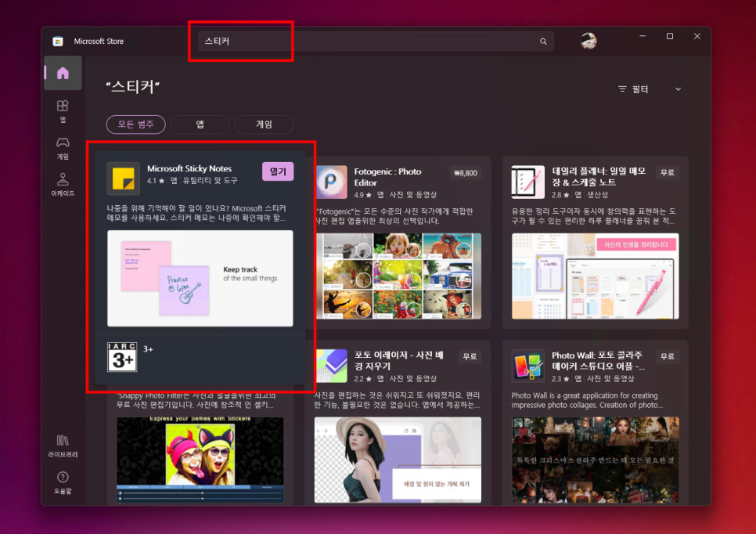756x534 pixels.
Task: Open the Photo Wall Christmas collage screenshot
Action: [596, 460]
